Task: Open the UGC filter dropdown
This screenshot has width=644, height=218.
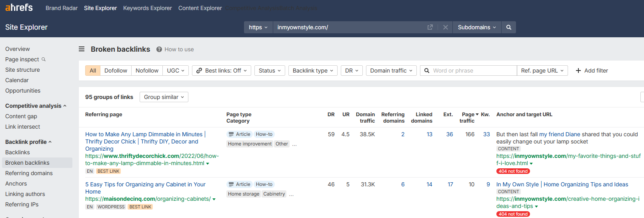Action: coord(176,71)
